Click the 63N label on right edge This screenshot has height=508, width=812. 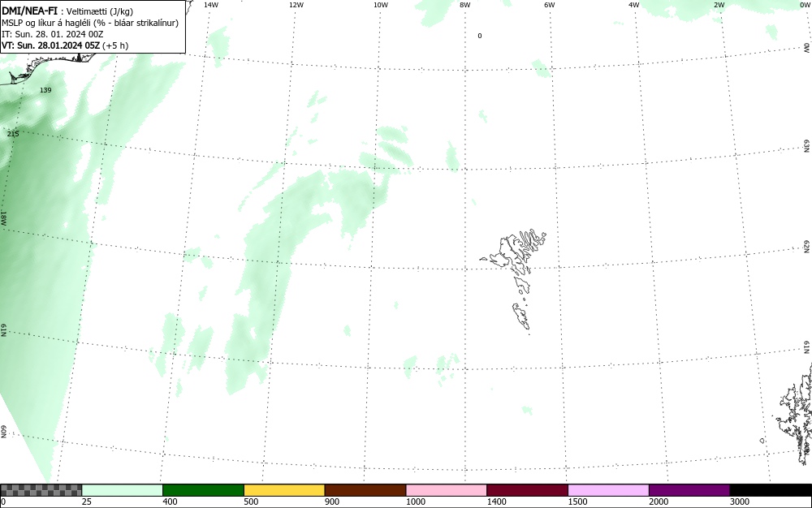pos(807,146)
